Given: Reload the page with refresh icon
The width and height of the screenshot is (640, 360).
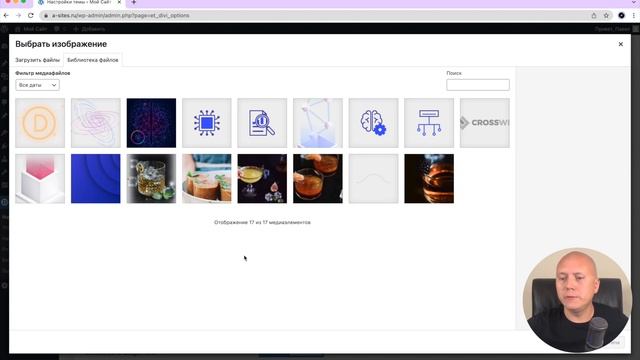Looking at the screenshot, I should tap(31, 16).
